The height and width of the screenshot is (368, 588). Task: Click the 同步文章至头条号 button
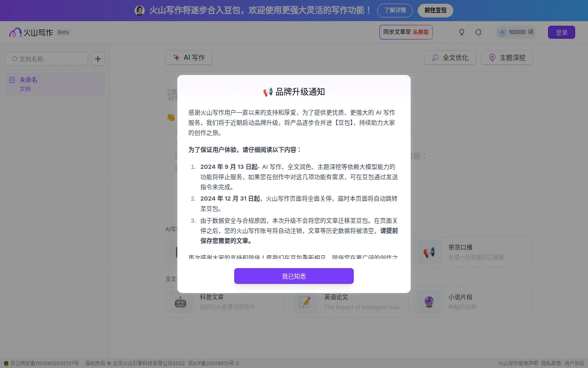[x=406, y=32]
